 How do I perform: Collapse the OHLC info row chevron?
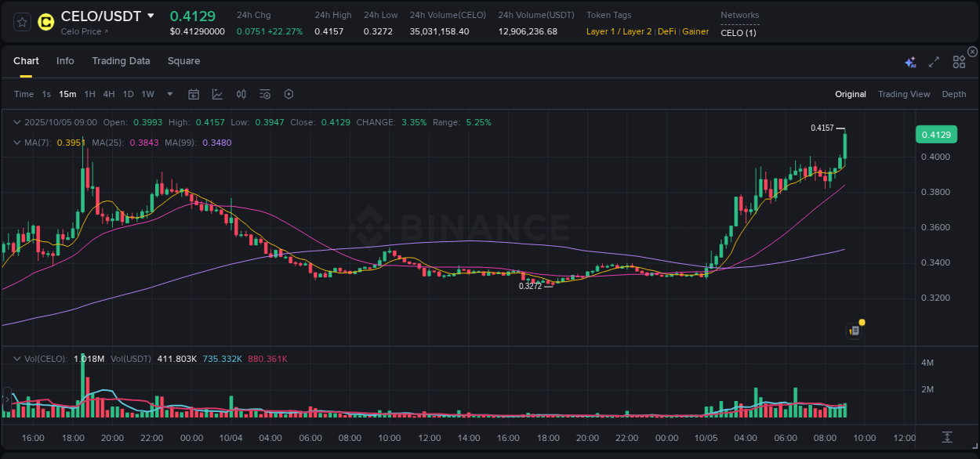16,122
